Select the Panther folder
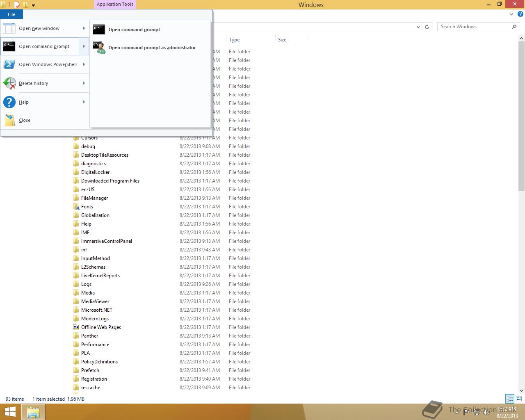Viewport: 525px width, 420px height. (89, 336)
